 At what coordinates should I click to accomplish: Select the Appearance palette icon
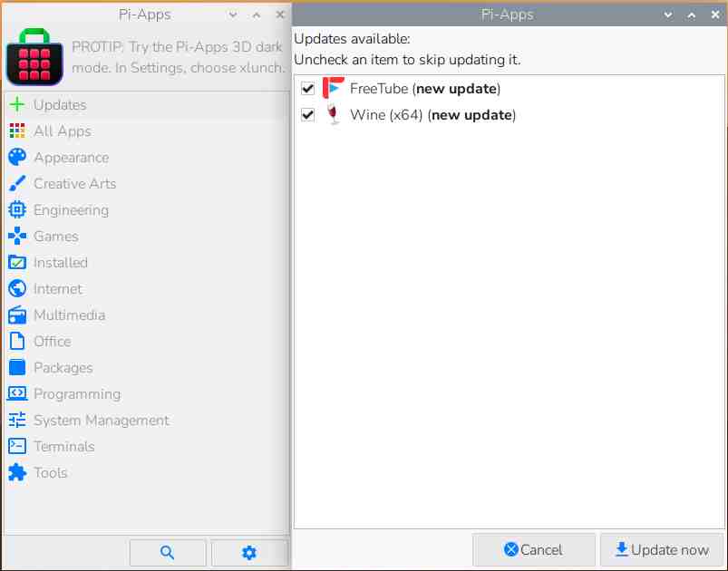click(x=17, y=158)
